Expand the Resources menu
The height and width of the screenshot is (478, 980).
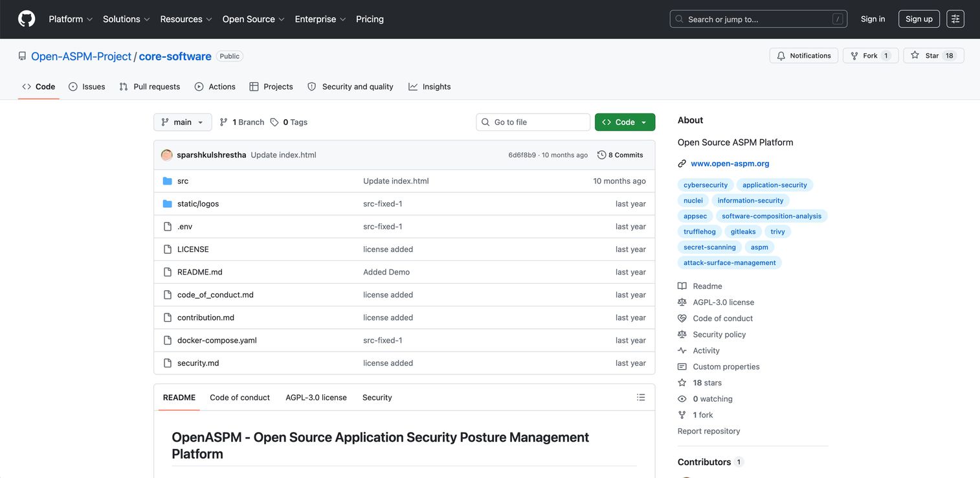click(186, 19)
